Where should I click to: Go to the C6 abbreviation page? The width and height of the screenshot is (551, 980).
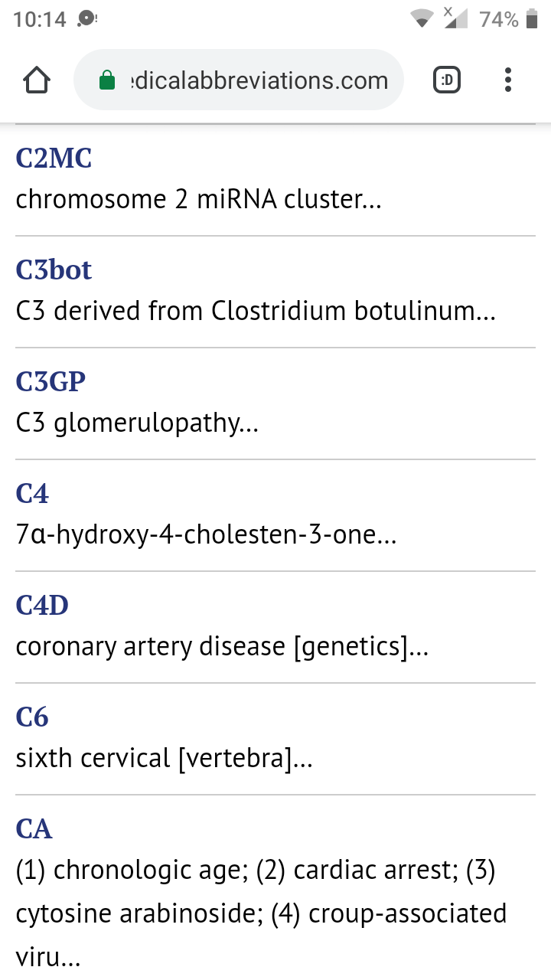tap(32, 717)
